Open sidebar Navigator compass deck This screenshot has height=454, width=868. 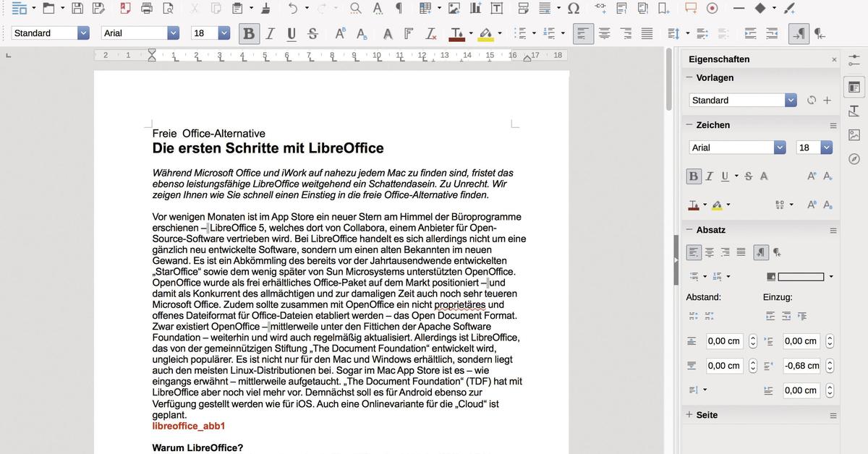[854, 158]
